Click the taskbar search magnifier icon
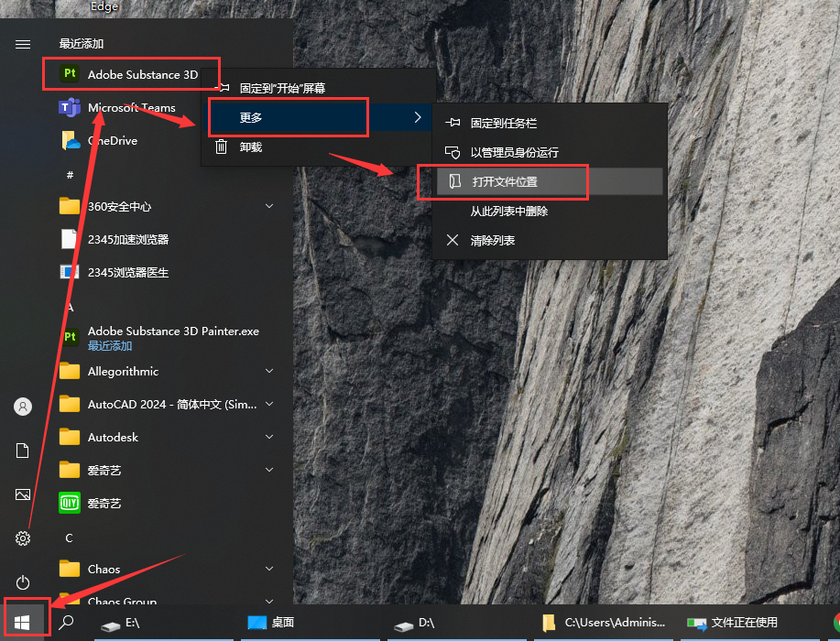The image size is (840, 641). [66, 623]
